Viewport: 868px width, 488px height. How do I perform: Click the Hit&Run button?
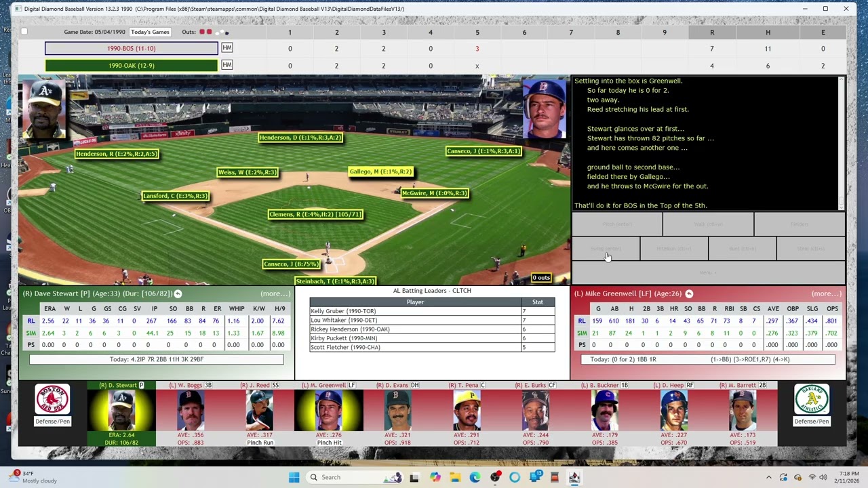(674, 249)
